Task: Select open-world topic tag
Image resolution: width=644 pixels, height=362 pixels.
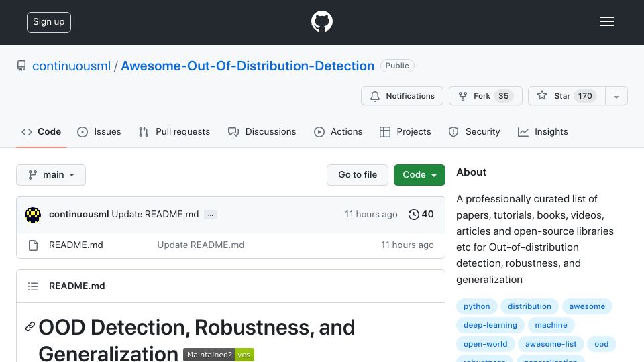Action: pos(485,344)
